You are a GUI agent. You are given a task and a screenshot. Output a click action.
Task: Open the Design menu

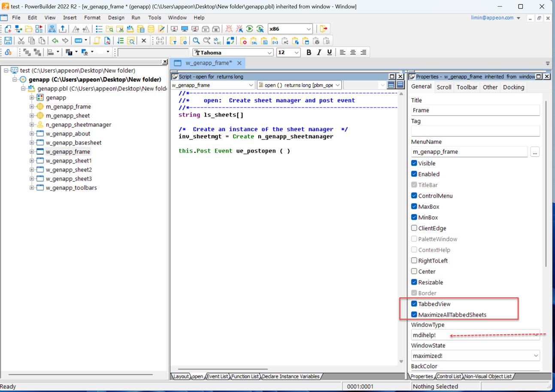coord(116,18)
